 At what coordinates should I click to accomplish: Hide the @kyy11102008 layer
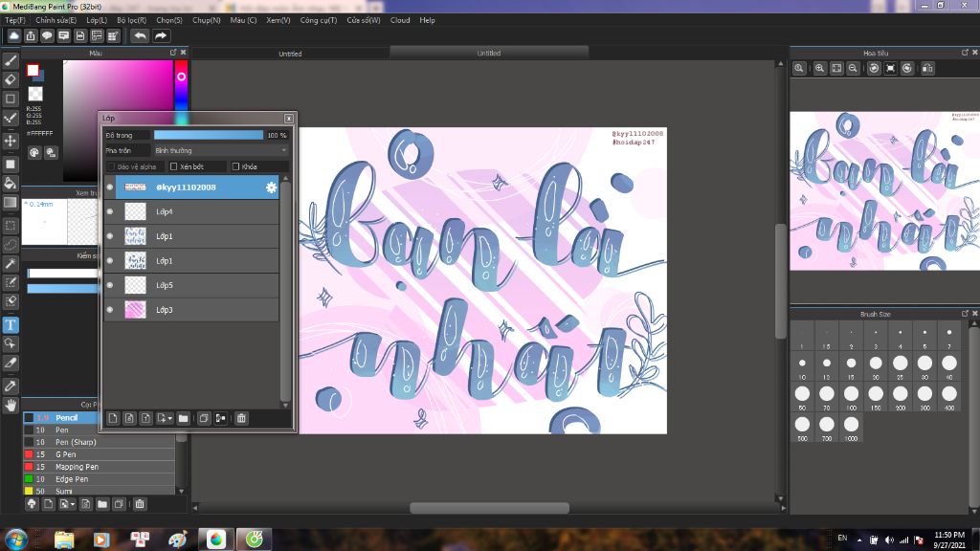tap(110, 187)
